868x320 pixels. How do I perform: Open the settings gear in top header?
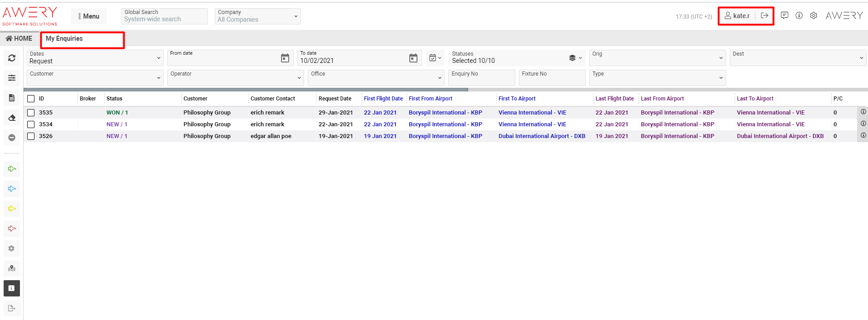point(814,15)
